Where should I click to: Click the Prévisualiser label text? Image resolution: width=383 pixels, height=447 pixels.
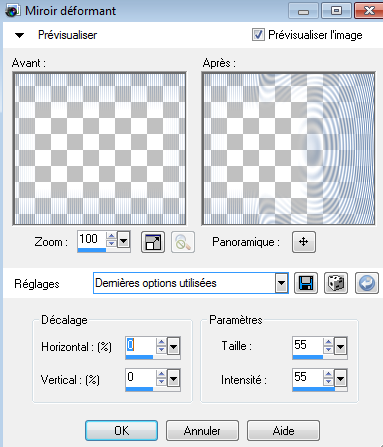[68, 35]
